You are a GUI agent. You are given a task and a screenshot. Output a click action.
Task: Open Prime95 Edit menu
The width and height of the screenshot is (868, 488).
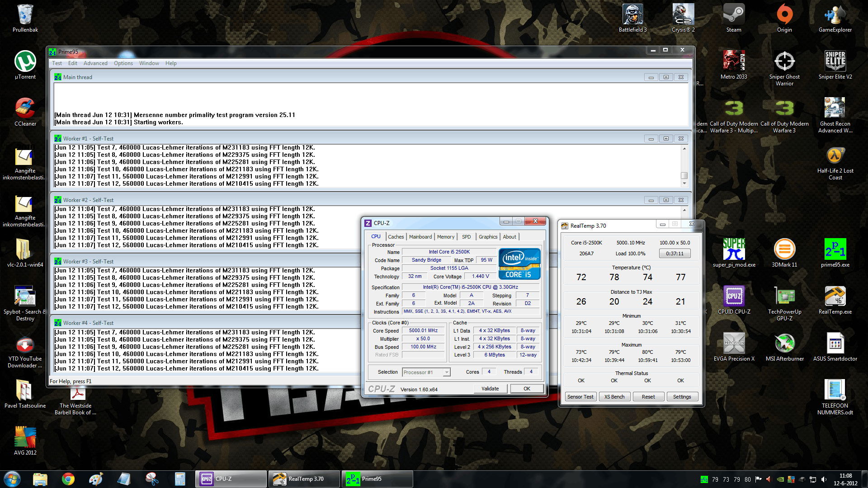coord(72,63)
